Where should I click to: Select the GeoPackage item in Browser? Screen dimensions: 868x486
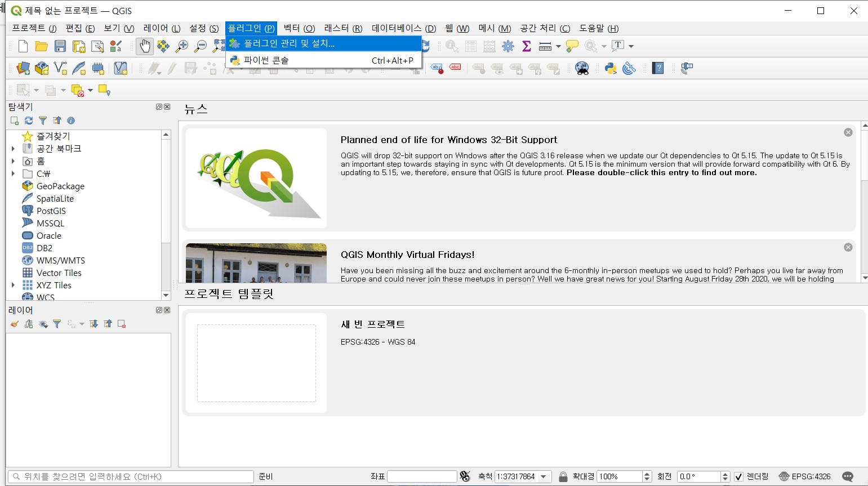(x=60, y=186)
